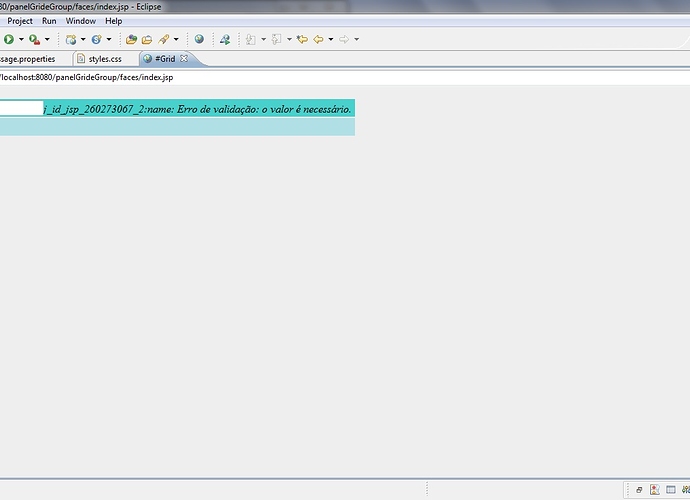The height and width of the screenshot is (500, 690).
Task: Click the Search flashlight icon
Action: 164,40
